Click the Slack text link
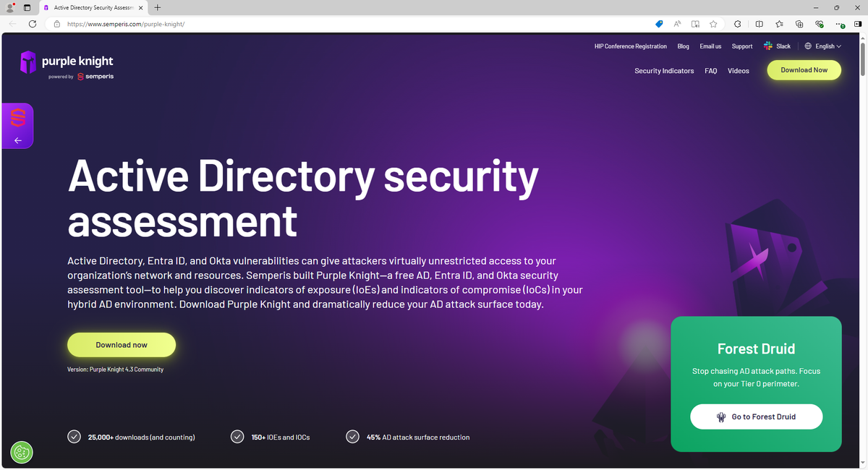Viewport: 868px width, 470px height. [x=783, y=46]
